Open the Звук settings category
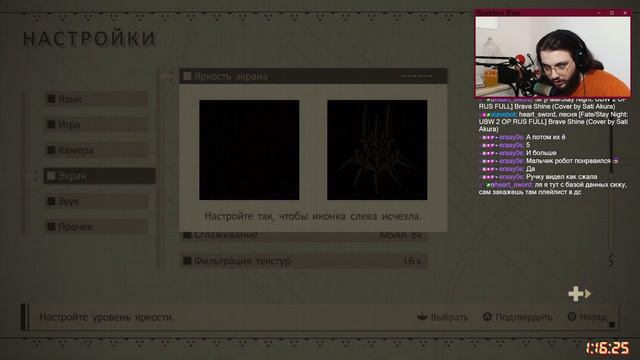Image resolution: width=640 pixels, height=360 pixels. click(x=96, y=201)
